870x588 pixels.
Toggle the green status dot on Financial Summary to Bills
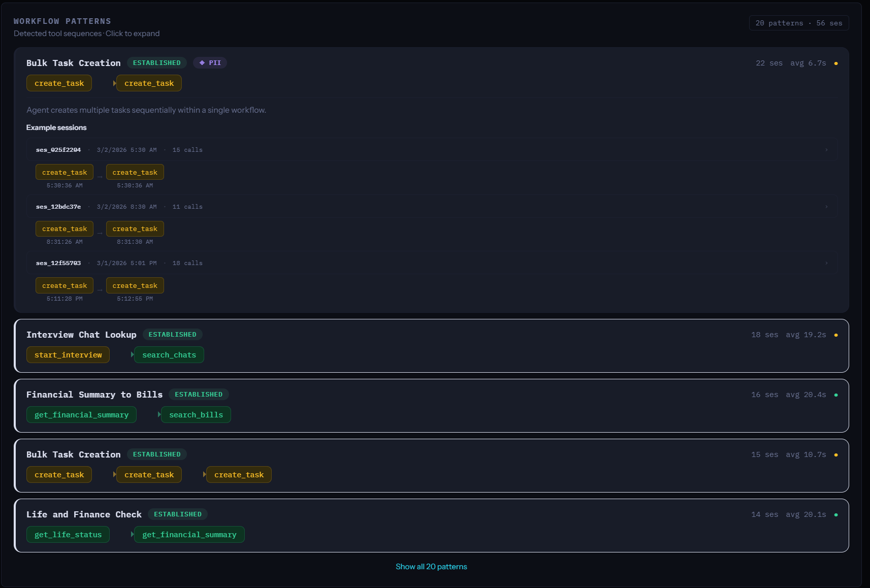pyautogui.click(x=836, y=394)
